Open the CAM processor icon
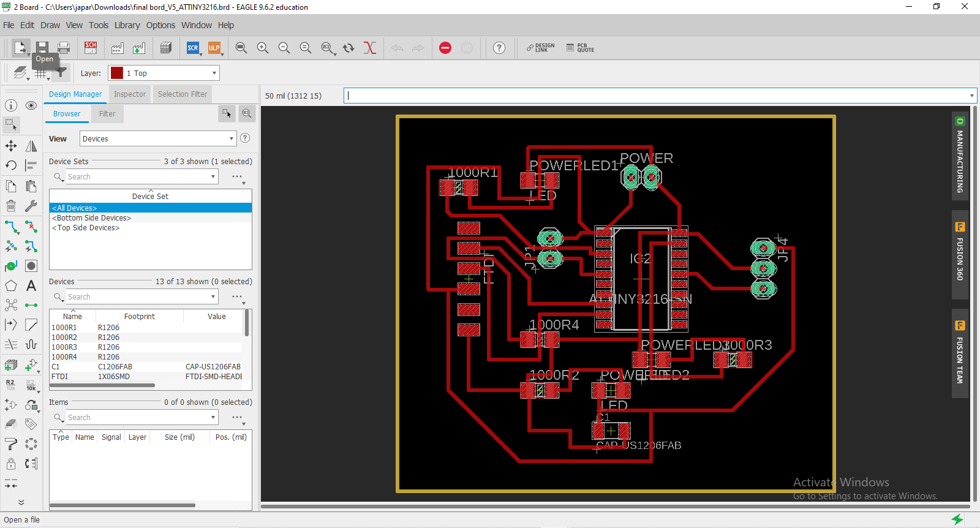The width and height of the screenshot is (980, 528). click(118, 48)
